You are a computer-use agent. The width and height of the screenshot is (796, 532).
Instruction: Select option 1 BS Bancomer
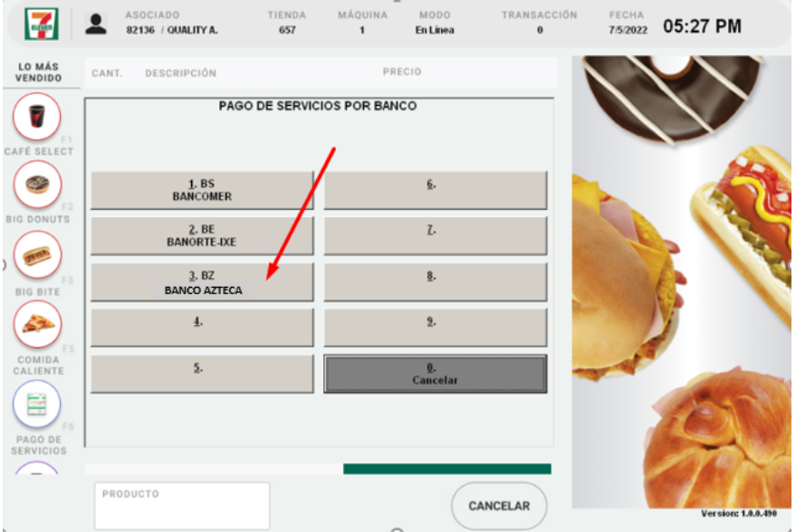point(202,190)
